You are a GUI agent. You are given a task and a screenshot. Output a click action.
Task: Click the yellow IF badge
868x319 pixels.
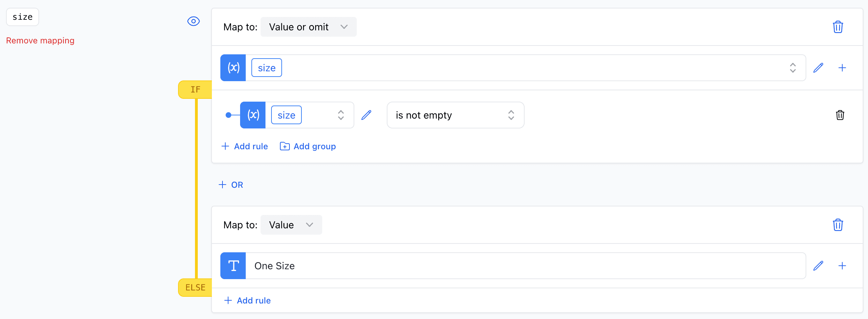pyautogui.click(x=195, y=89)
